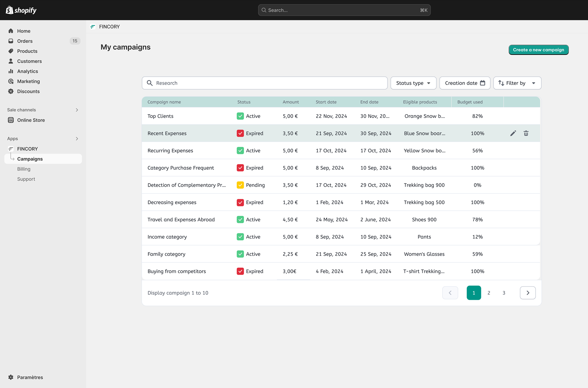This screenshot has height=388, width=588.
Task: Click the Home house icon
Action: pos(11,31)
